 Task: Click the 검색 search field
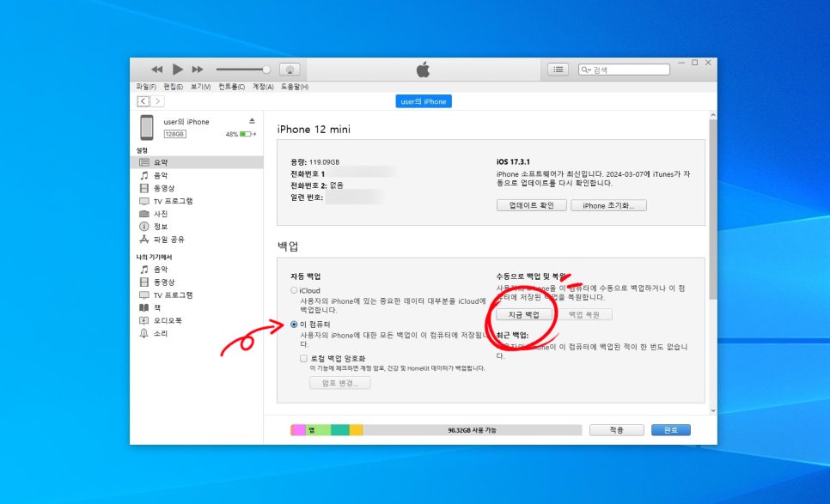pos(624,70)
